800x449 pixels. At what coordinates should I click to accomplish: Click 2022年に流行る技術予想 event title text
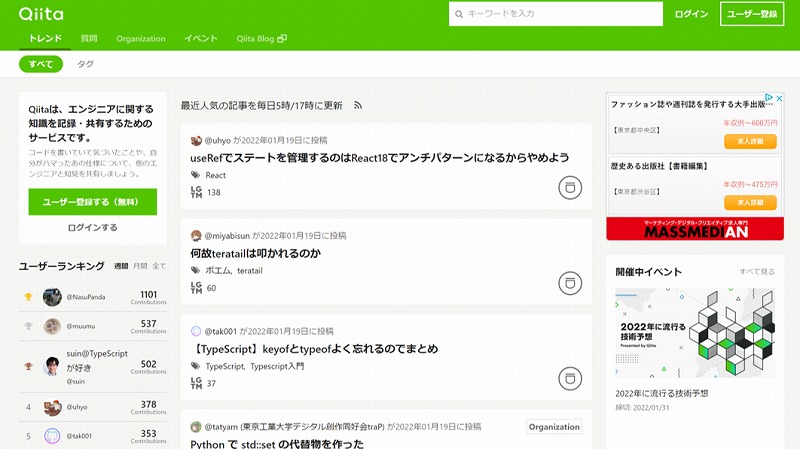(662, 393)
